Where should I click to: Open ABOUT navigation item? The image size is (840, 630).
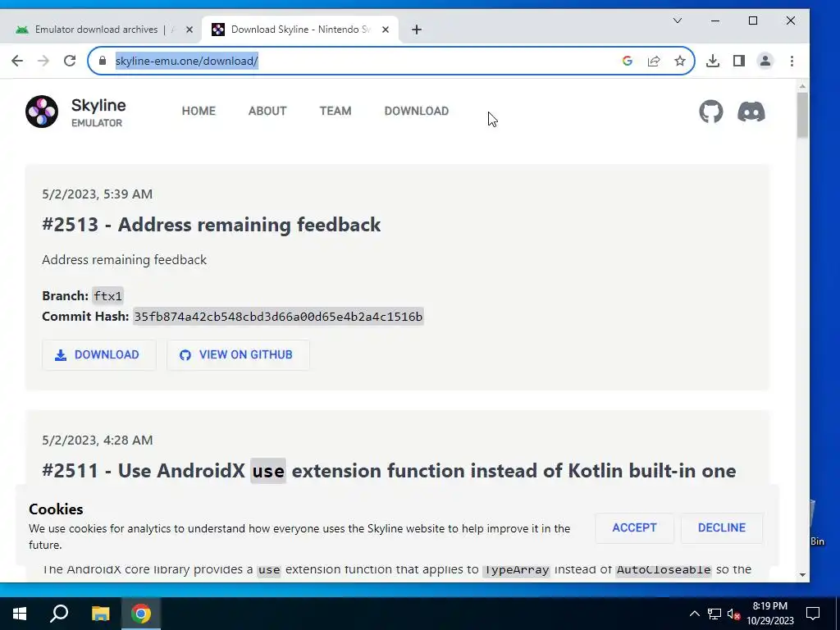tap(267, 111)
